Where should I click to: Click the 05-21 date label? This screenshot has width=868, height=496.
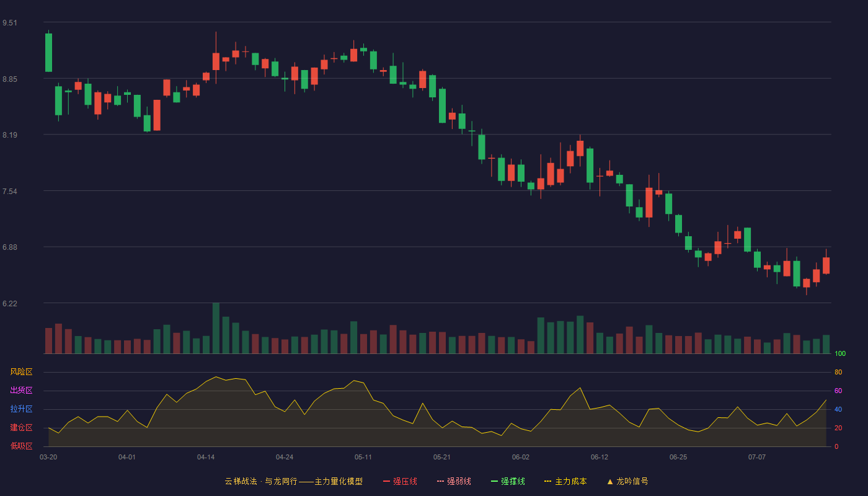pyautogui.click(x=442, y=457)
